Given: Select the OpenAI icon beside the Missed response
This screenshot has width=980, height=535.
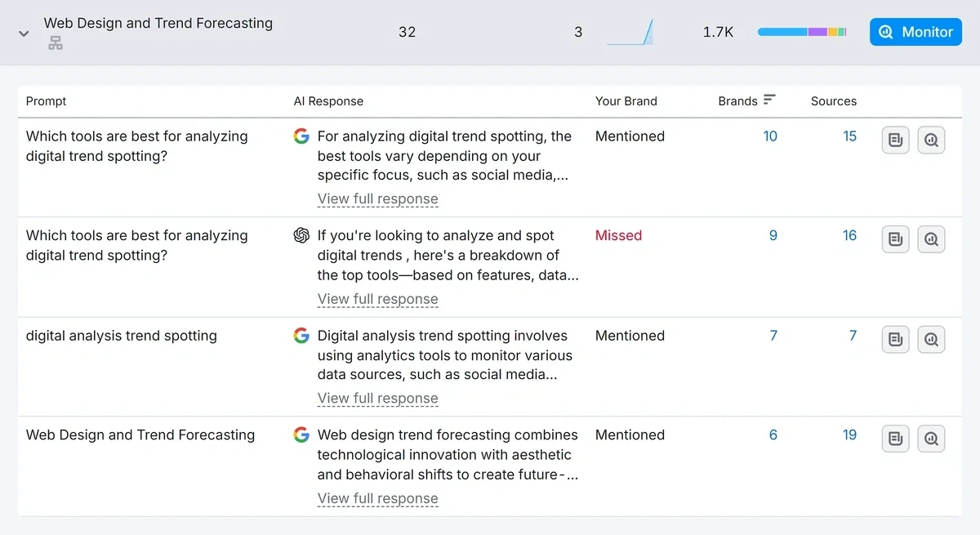Looking at the screenshot, I should click(x=301, y=235).
